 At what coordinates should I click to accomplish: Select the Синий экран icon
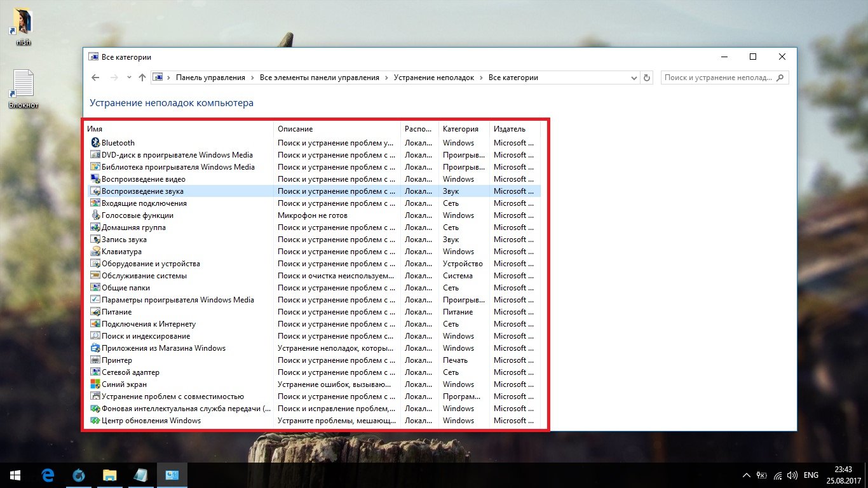(x=95, y=384)
